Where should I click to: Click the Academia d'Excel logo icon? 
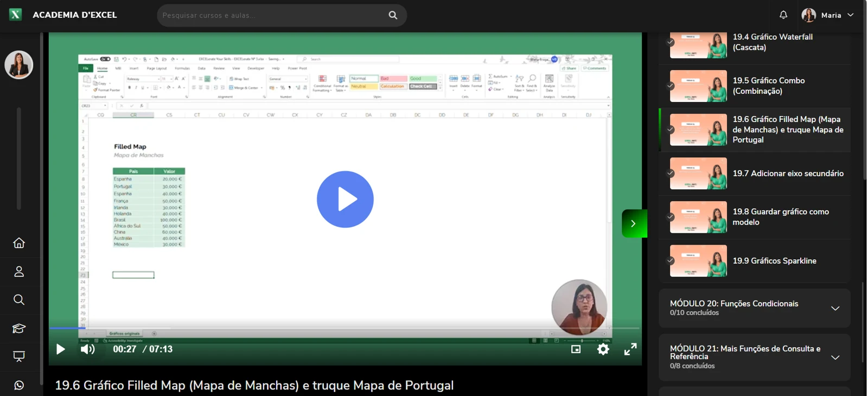pyautogui.click(x=16, y=15)
